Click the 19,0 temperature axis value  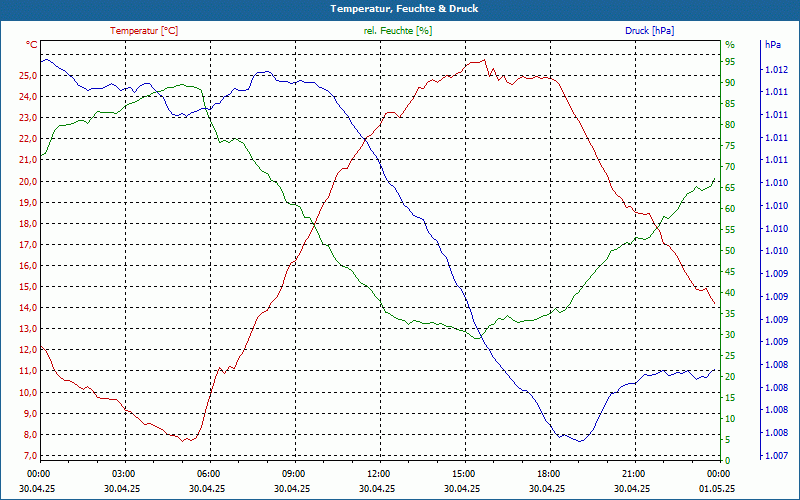tap(28, 202)
